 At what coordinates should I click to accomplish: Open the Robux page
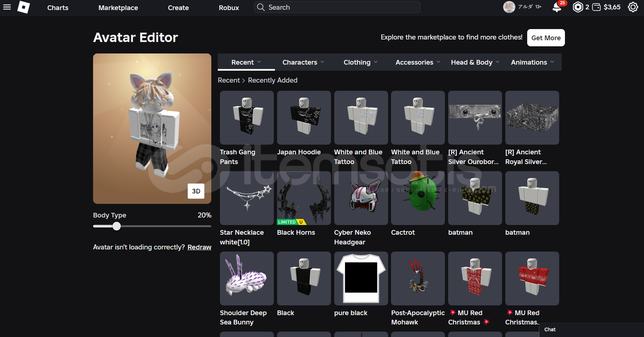pyautogui.click(x=229, y=8)
